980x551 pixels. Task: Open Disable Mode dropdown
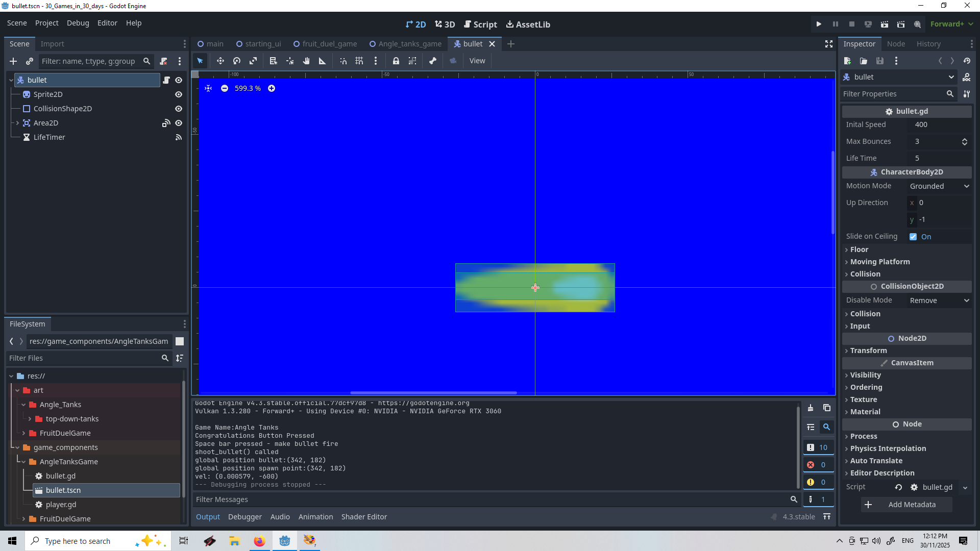coord(939,300)
